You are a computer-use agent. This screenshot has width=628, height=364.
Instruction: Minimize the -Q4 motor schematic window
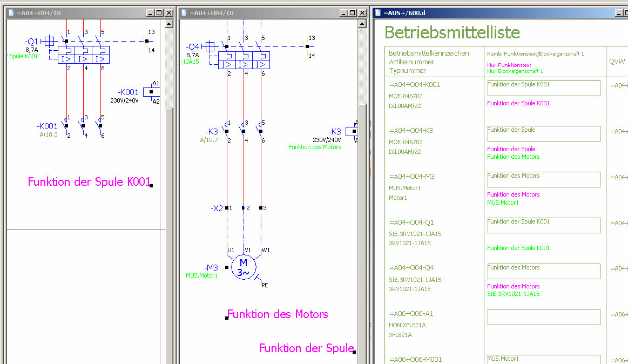click(343, 13)
